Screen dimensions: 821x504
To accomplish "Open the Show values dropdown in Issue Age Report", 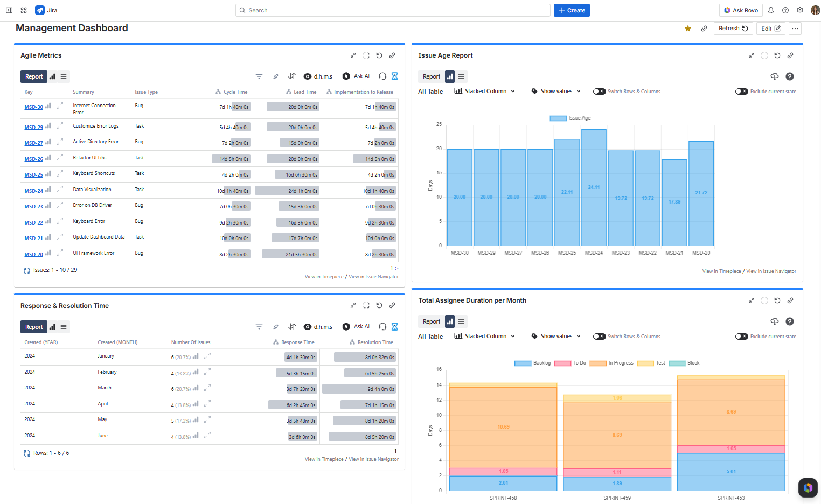I will pos(555,91).
